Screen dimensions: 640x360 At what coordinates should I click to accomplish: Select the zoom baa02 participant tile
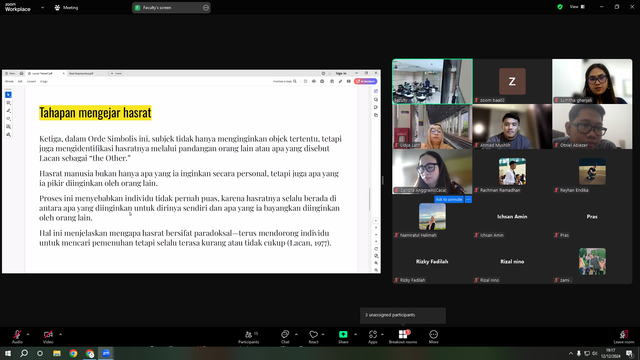(x=512, y=81)
